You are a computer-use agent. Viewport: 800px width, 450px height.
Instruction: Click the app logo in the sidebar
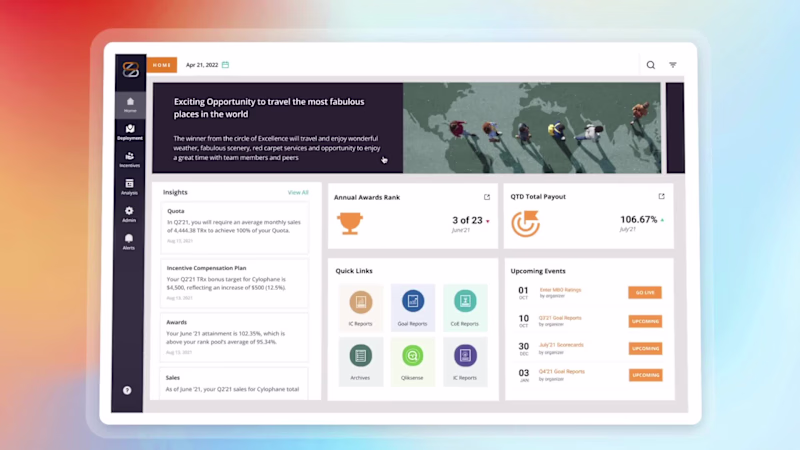click(131, 69)
